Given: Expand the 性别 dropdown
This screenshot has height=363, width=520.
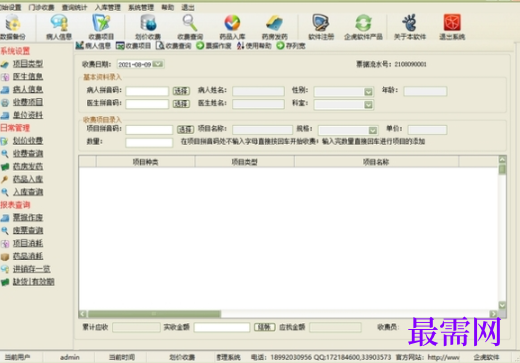Looking at the screenshot, I should pos(368,91).
